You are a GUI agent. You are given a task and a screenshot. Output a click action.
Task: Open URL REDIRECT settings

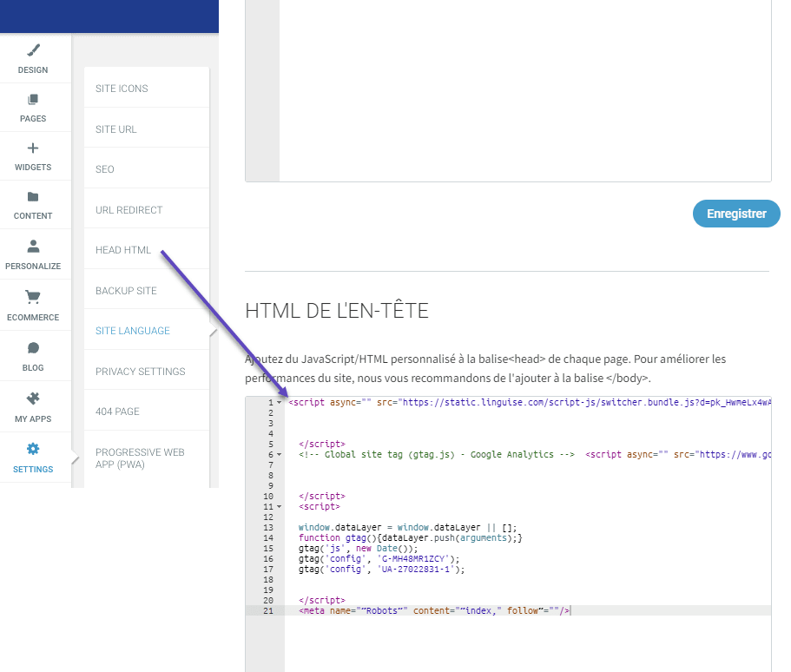[x=147, y=210]
